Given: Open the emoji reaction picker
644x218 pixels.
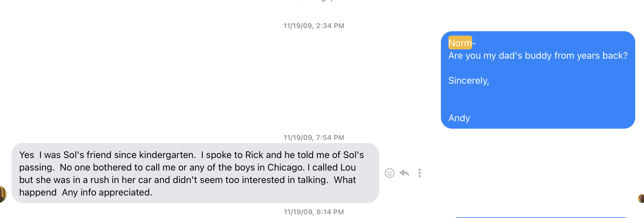Looking at the screenshot, I should click(x=389, y=173).
